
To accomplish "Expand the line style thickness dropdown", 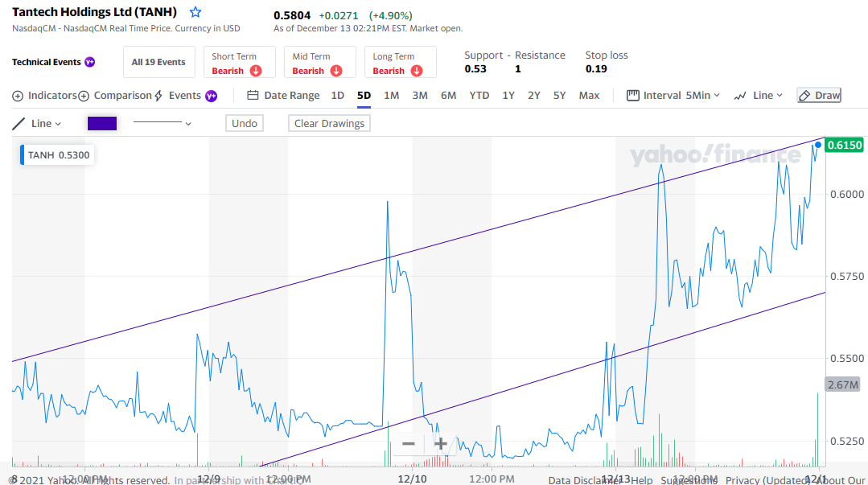I will coord(162,124).
